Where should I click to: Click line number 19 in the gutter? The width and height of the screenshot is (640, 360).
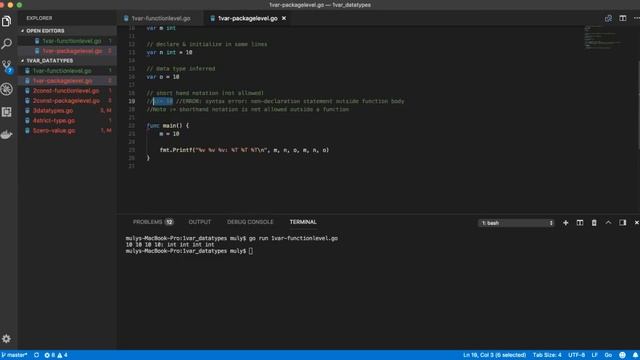click(x=131, y=101)
